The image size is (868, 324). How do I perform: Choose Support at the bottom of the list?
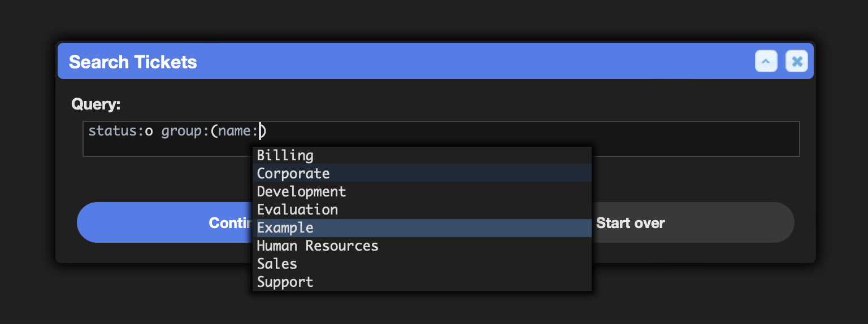422,282
